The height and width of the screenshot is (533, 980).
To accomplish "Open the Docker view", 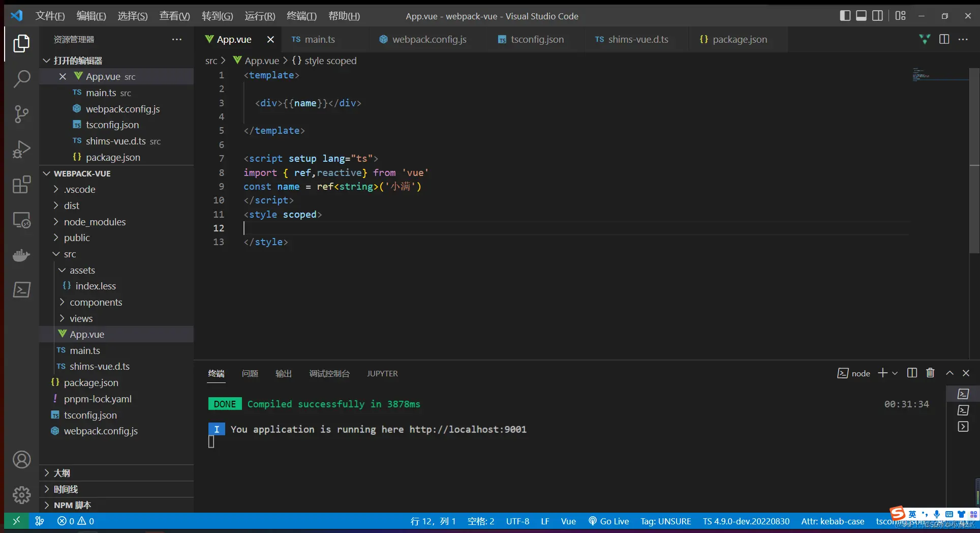I will (21, 255).
